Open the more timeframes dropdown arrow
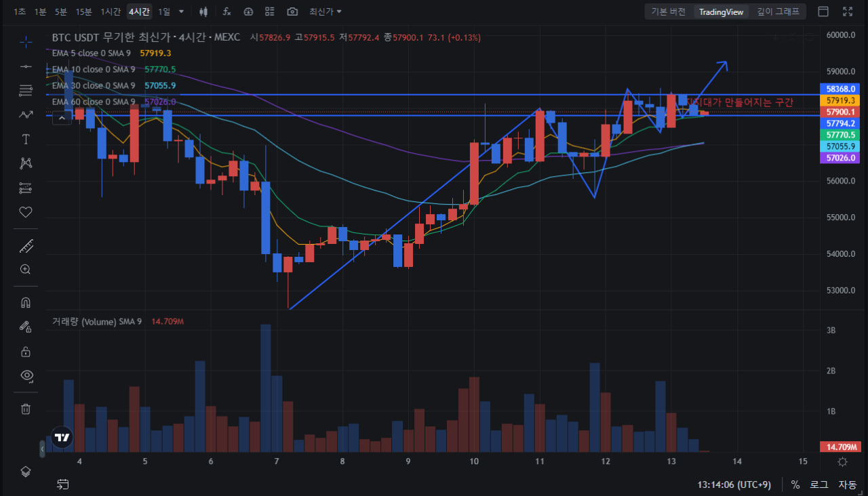Screen dimensions: 868x496 [x=181, y=12]
